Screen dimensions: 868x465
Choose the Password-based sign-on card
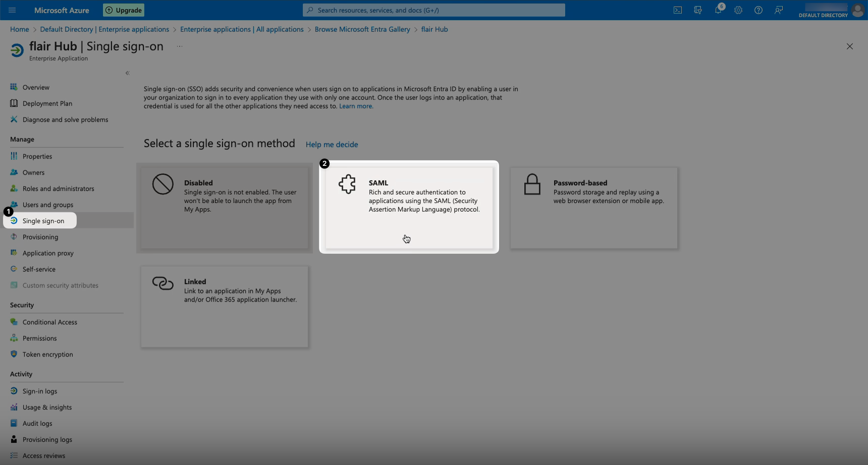pos(593,207)
